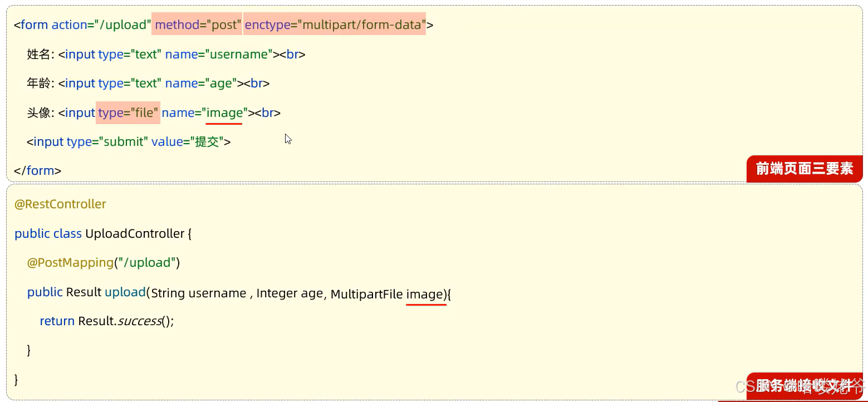The image size is (868, 402).
Task: Click the highlighted enctype="multipart/form-data" attribute
Action: [x=335, y=24]
